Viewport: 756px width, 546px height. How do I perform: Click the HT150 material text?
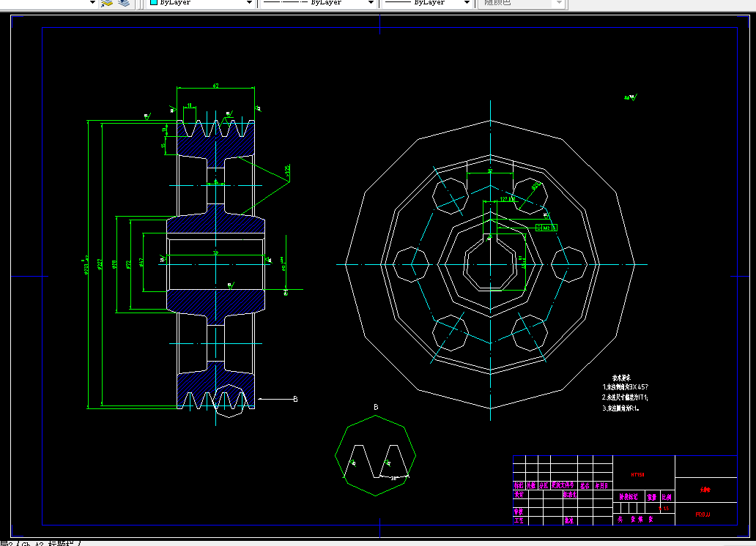[637, 475]
